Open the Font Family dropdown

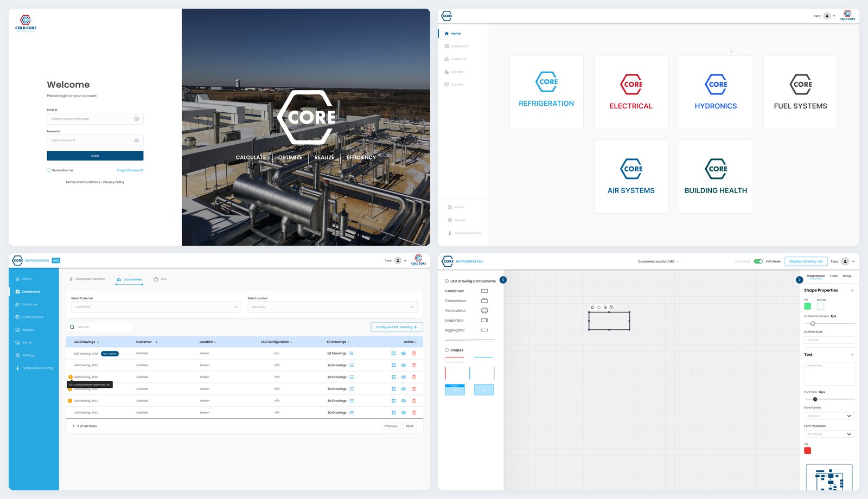(829, 416)
